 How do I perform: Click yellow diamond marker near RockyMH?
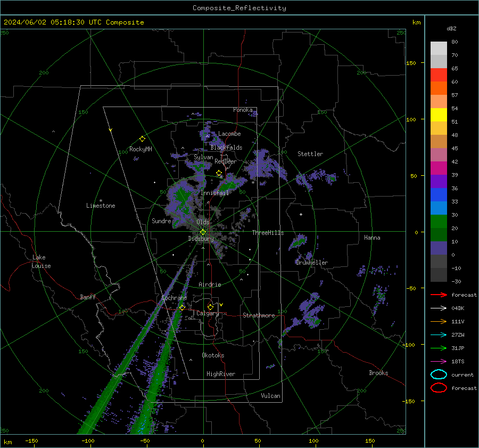[142, 139]
